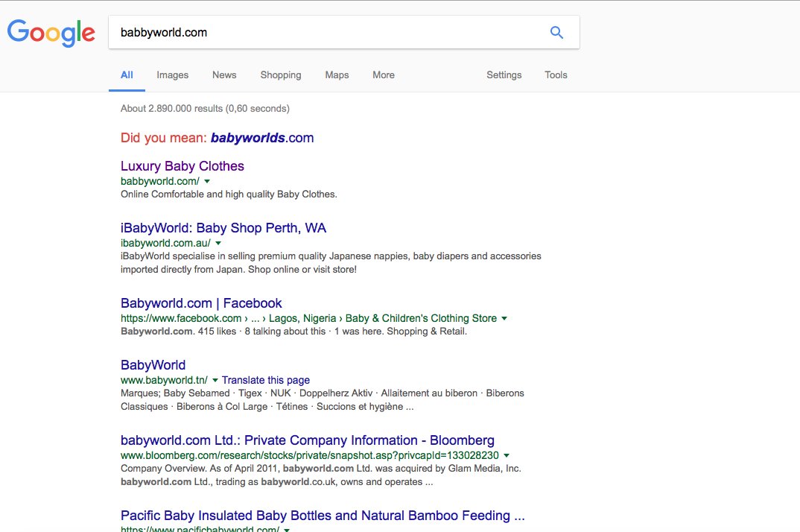Open iBabyWorld: Baby Shop Perth, WA result
Viewport: 800px width, 532px height.
pos(223,228)
